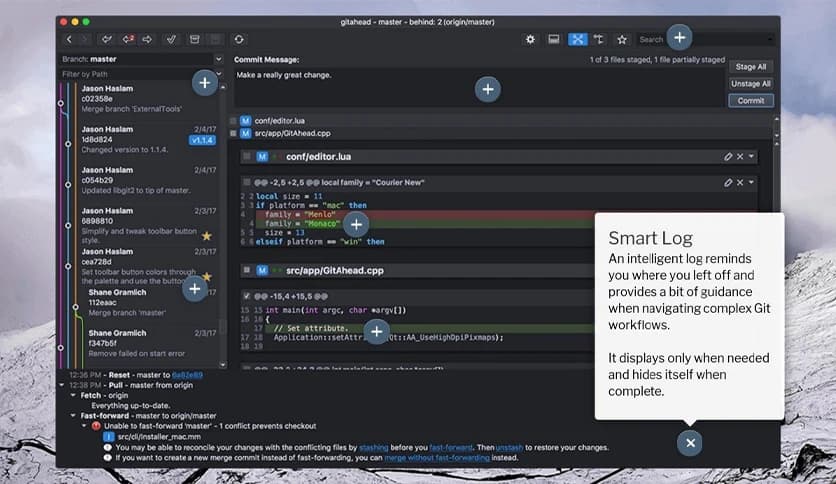Edit conf/editor.lua using its header pencil icon
The image size is (836, 484).
click(728, 157)
